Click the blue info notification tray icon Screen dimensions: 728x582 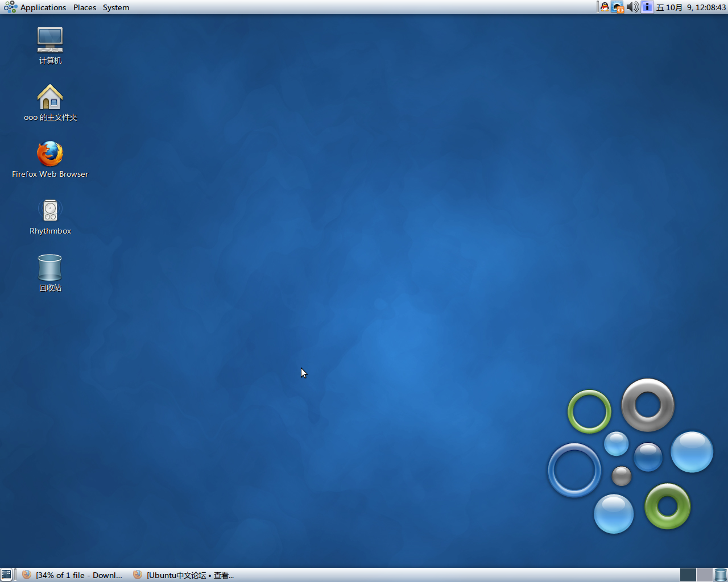pos(647,7)
